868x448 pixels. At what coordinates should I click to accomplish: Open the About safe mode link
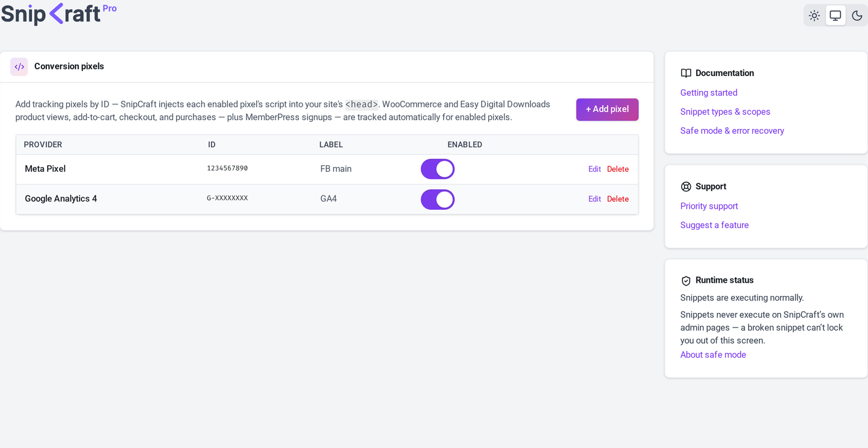[x=713, y=355]
